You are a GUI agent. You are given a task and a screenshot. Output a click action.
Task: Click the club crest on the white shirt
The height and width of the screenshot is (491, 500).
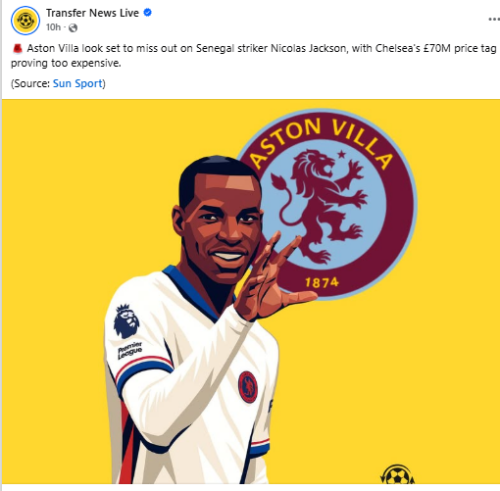point(248,387)
